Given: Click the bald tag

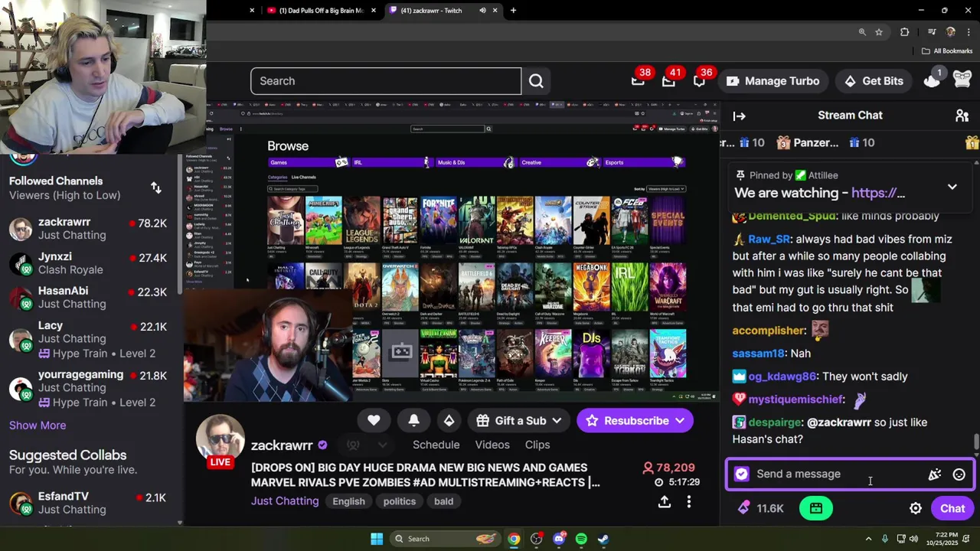Looking at the screenshot, I should tap(443, 501).
